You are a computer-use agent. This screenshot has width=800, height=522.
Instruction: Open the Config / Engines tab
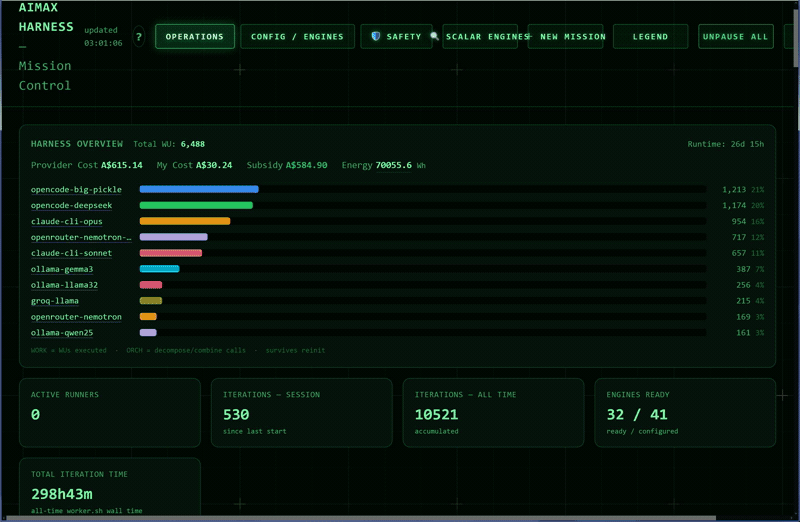click(297, 37)
